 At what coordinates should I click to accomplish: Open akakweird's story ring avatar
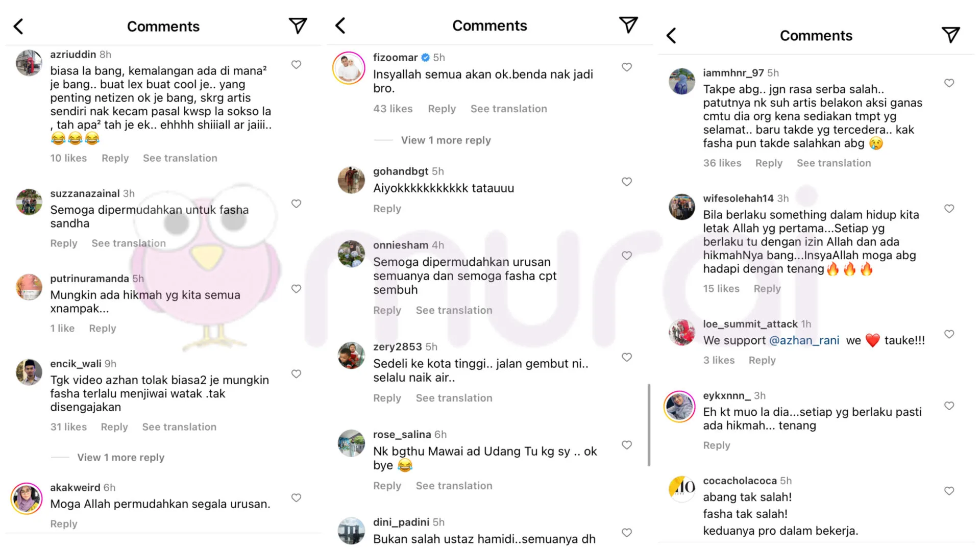pos(27,498)
